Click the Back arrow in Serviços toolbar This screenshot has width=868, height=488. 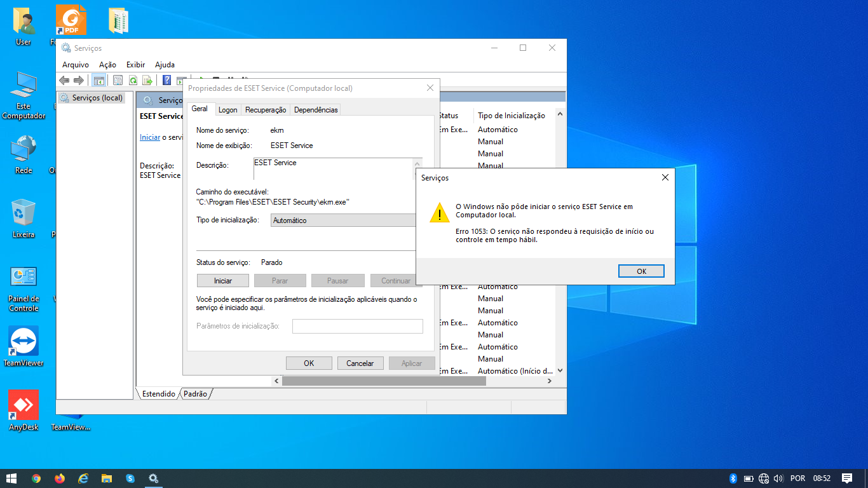tap(64, 80)
